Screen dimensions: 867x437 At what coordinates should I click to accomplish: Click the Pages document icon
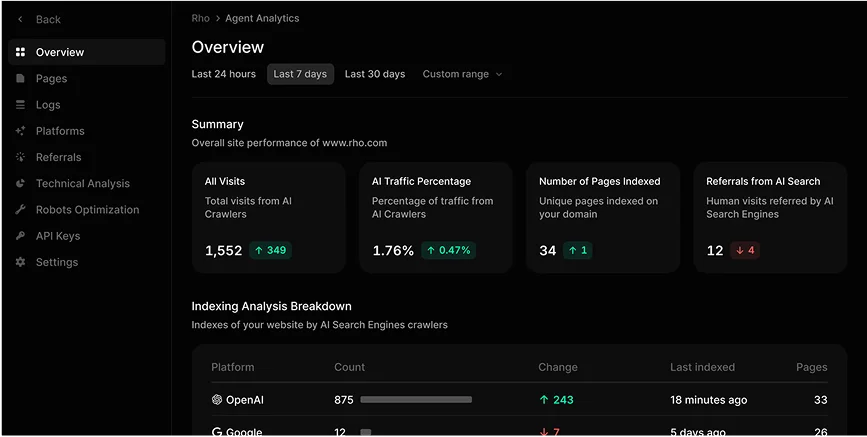tap(20, 79)
